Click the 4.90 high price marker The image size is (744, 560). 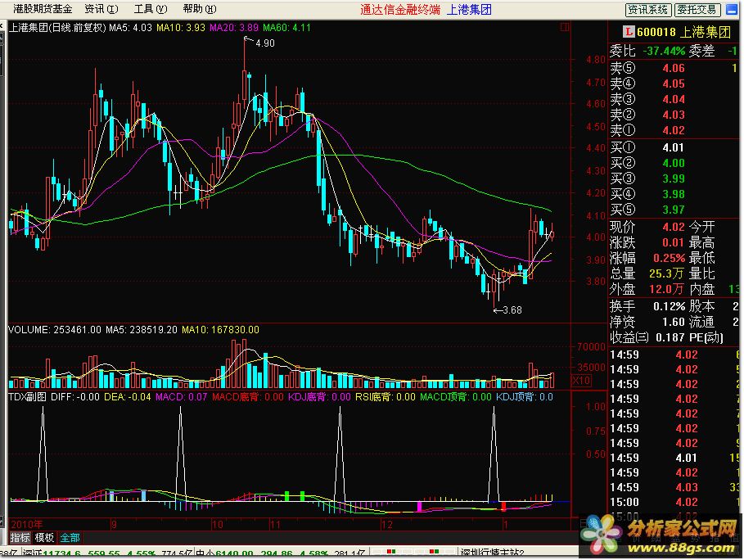pos(264,43)
